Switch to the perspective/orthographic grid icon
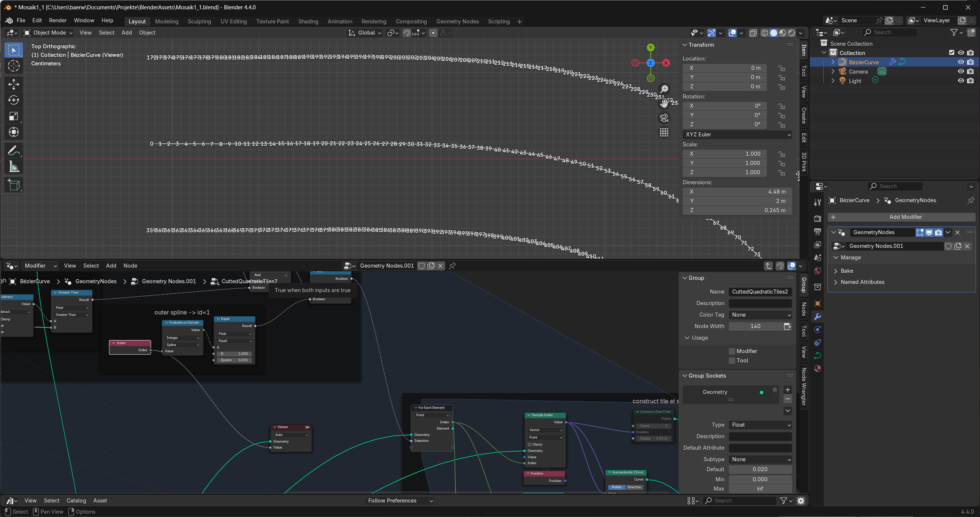 664,132
